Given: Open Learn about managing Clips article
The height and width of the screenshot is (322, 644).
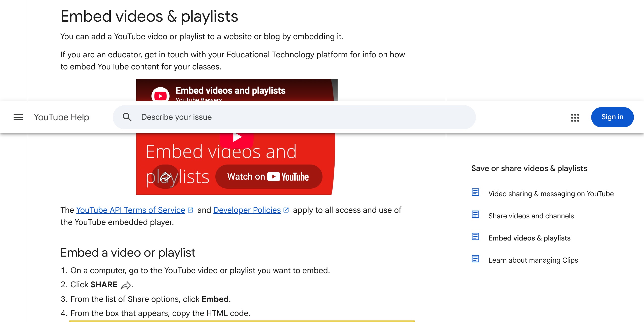Looking at the screenshot, I should (533, 260).
